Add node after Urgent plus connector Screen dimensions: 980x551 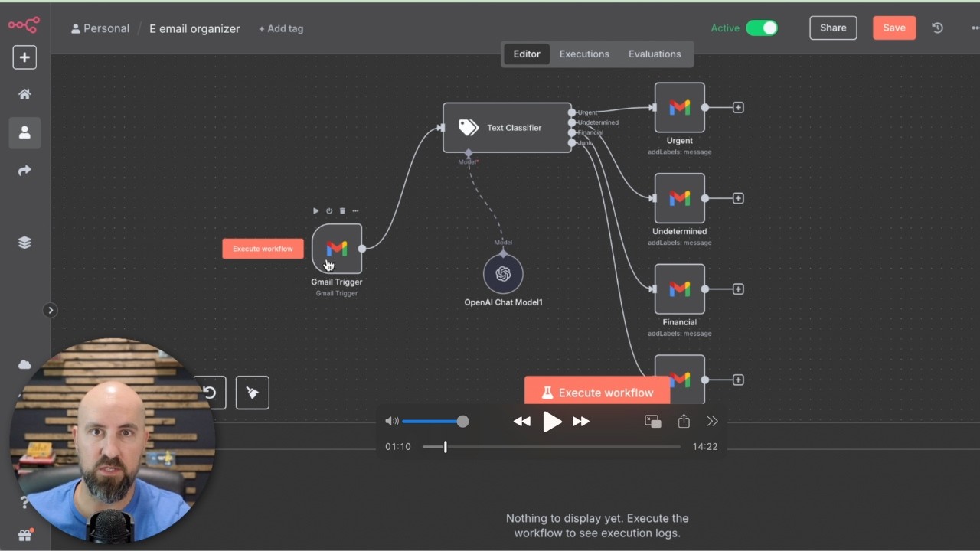point(738,108)
